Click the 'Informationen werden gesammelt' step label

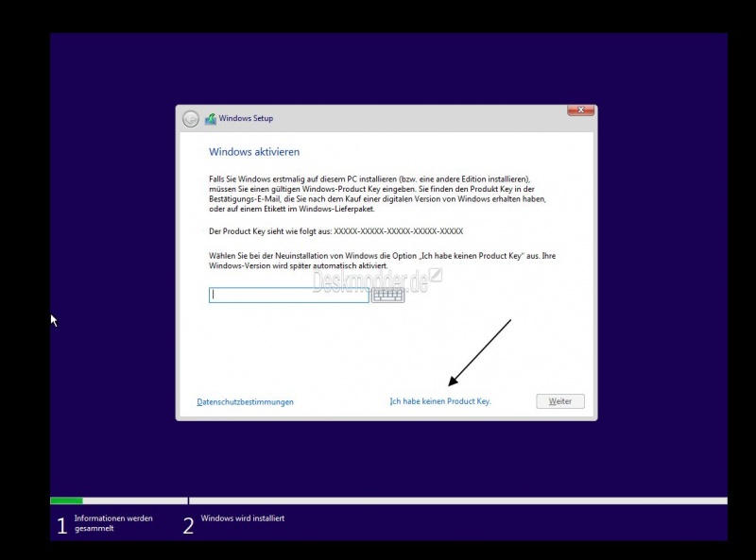113,523
